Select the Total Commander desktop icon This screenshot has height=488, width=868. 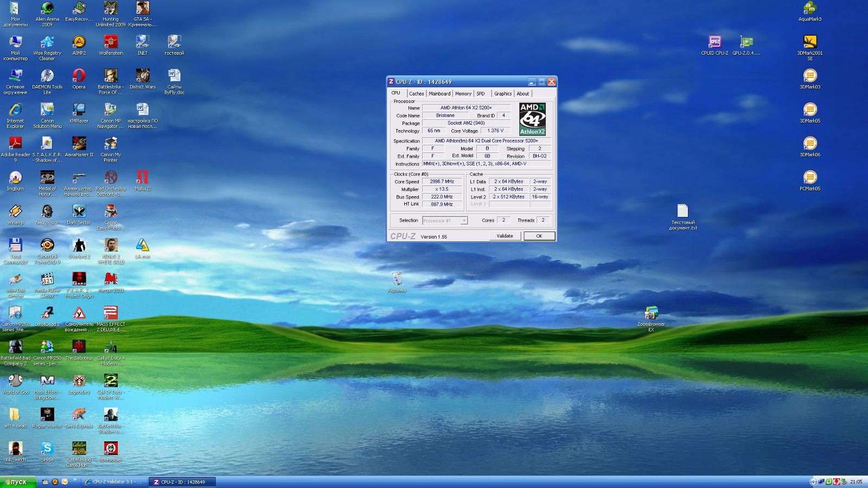click(15, 252)
